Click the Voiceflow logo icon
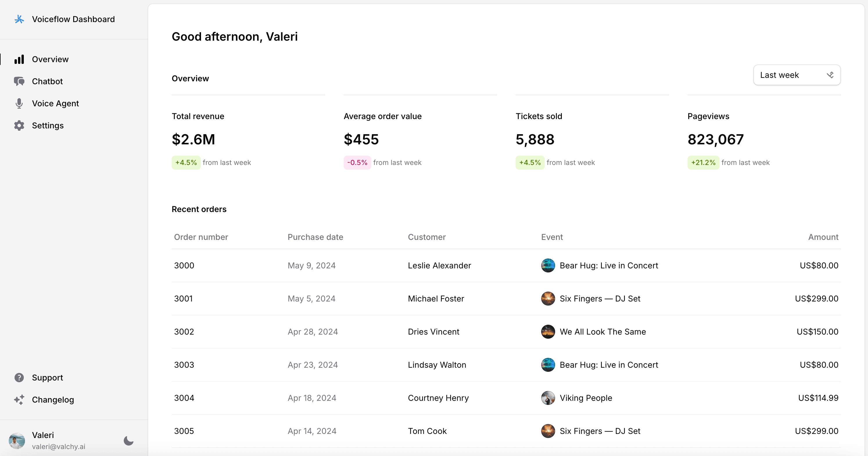Viewport: 868px width, 456px height. tap(19, 19)
